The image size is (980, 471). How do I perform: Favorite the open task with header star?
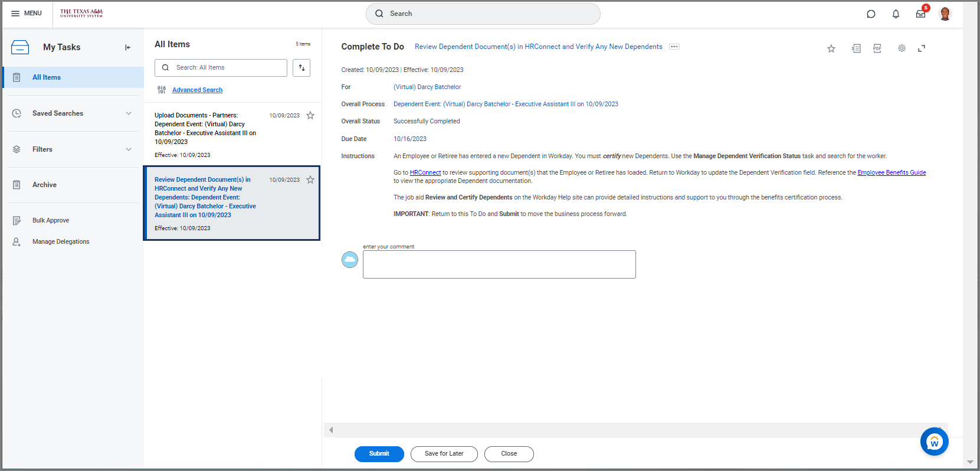coord(831,48)
